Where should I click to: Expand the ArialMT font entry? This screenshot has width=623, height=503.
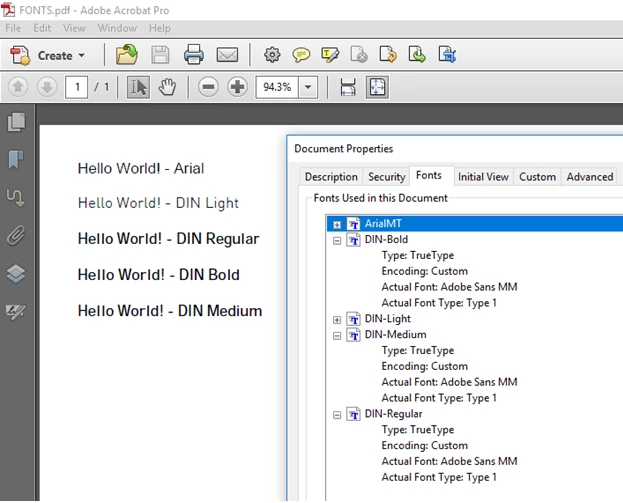(337, 225)
